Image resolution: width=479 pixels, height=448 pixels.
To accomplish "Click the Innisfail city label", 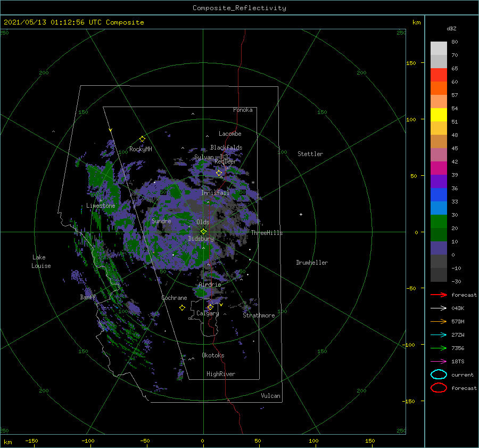I will (216, 193).
